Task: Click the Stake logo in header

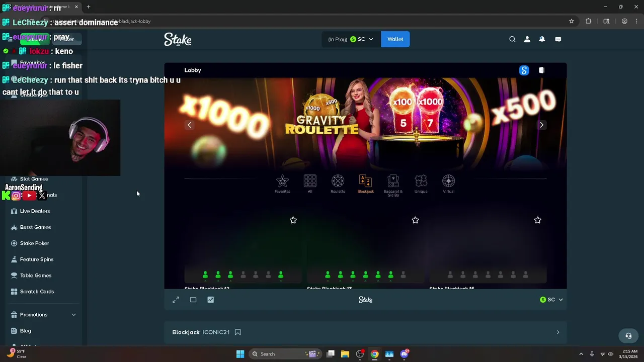Action: (x=178, y=39)
